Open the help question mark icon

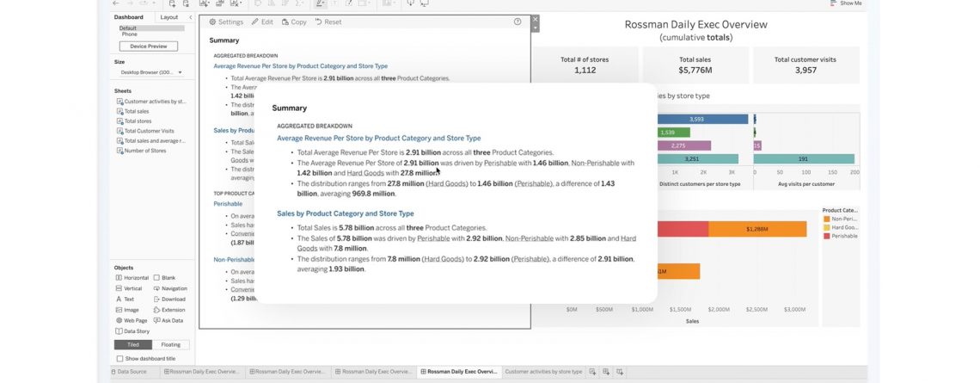click(x=518, y=22)
